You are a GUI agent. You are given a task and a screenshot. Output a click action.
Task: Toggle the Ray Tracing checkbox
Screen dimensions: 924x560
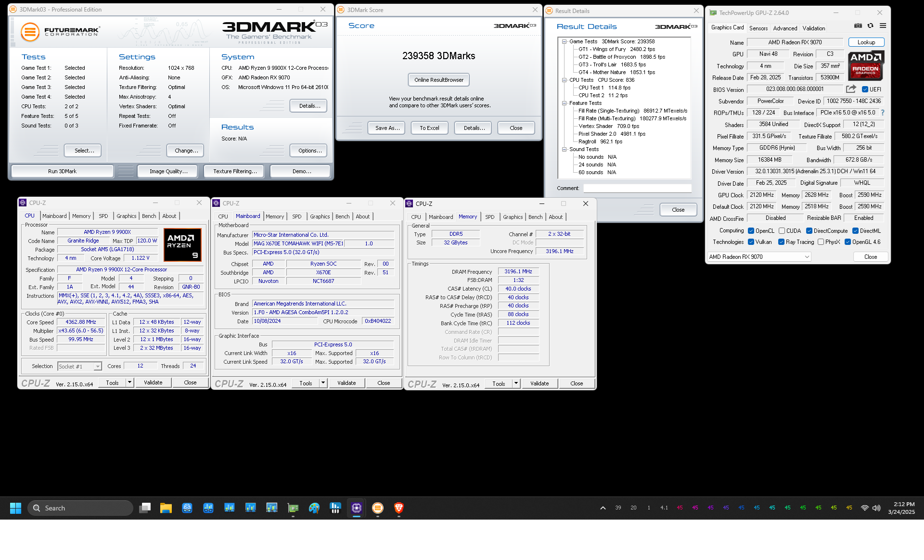(x=781, y=242)
